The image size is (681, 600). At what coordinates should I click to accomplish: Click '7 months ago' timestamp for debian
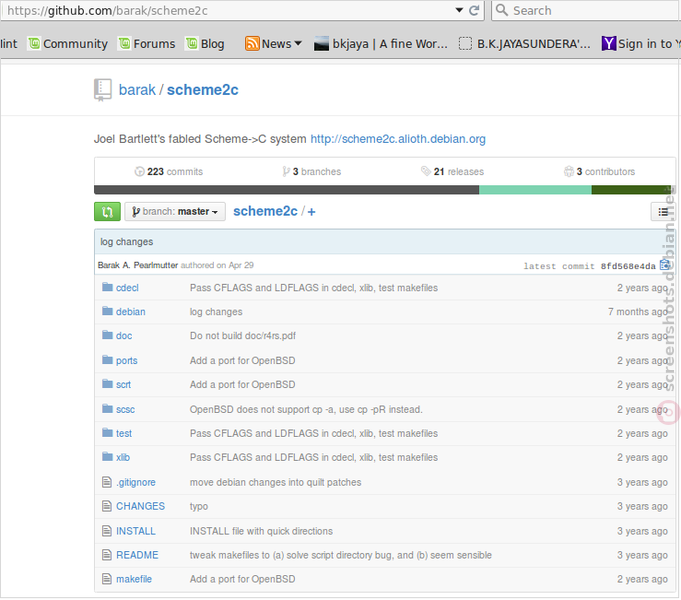click(638, 312)
